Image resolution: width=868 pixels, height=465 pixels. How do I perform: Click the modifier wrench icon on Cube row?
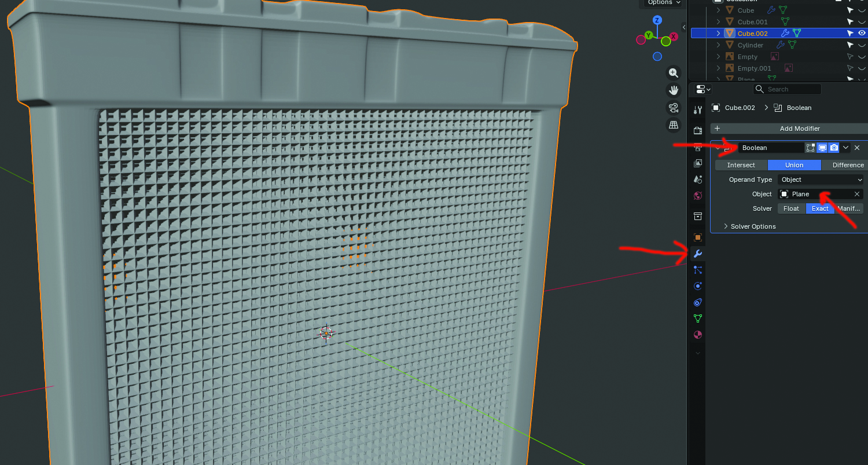coord(771,10)
